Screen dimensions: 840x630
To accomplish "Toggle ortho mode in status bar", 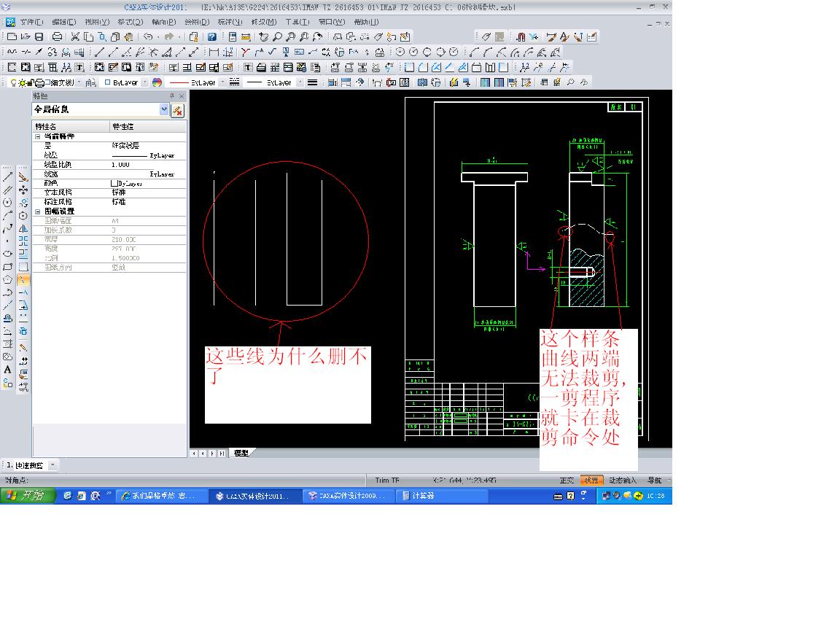I will 567,481.
